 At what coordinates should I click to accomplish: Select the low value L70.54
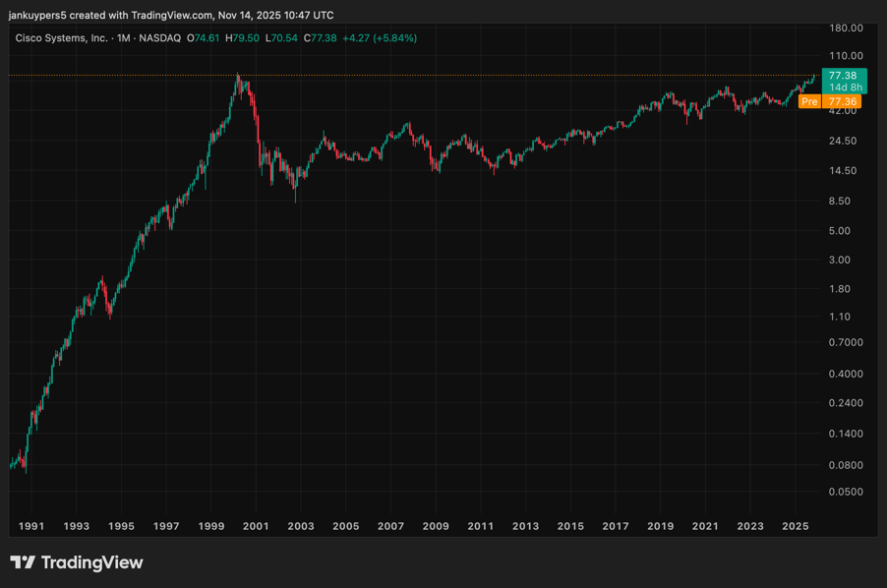click(x=281, y=38)
